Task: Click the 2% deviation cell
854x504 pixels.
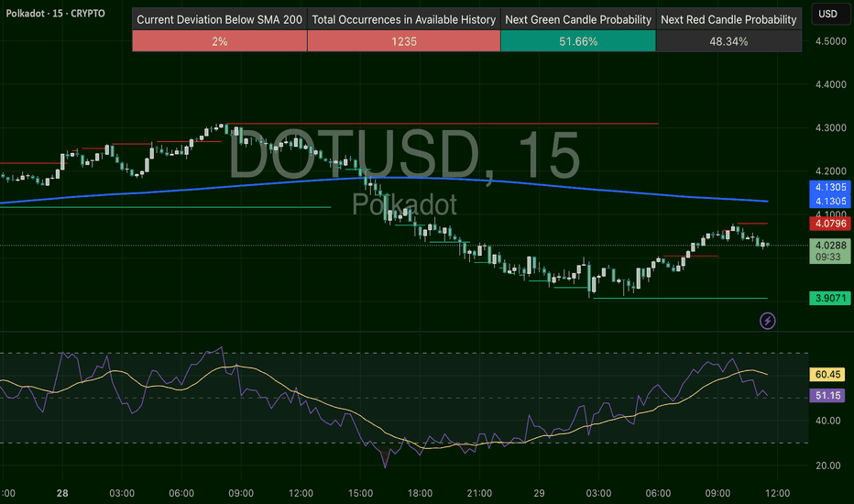Action: click(x=220, y=41)
